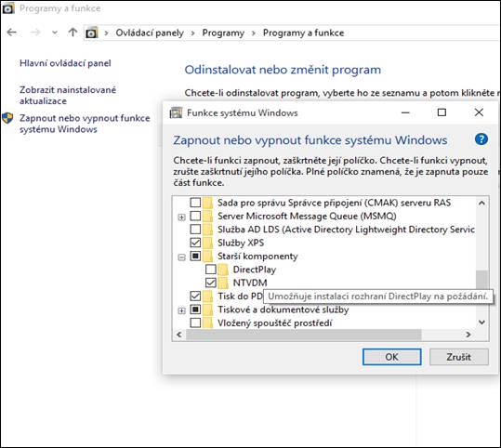Viewport: 501px width, 448px height.
Task: Maximize the Funkce systému Windows dialog
Action: pyautogui.click(x=442, y=112)
